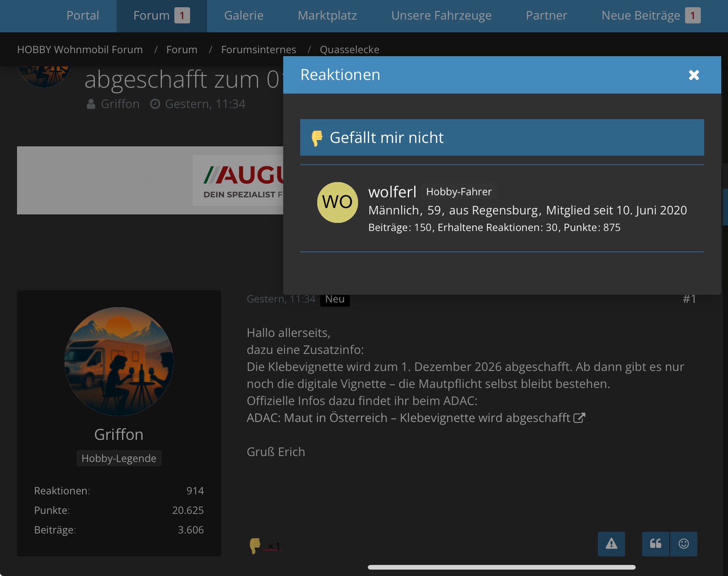Click the report post warning icon
Image resolution: width=728 pixels, height=576 pixels.
tap(611, 544)
